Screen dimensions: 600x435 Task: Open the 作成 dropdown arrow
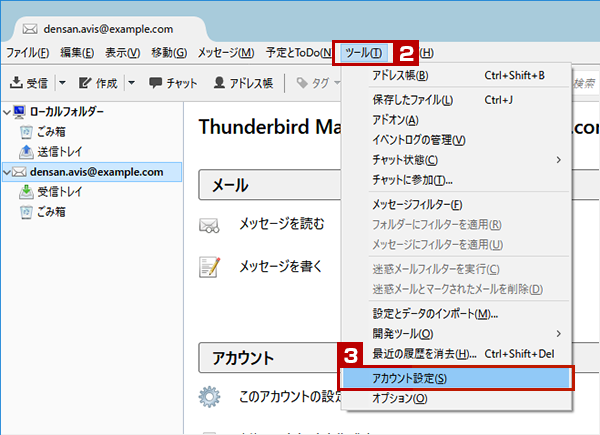pyautogui.click(x=131, y=82)
